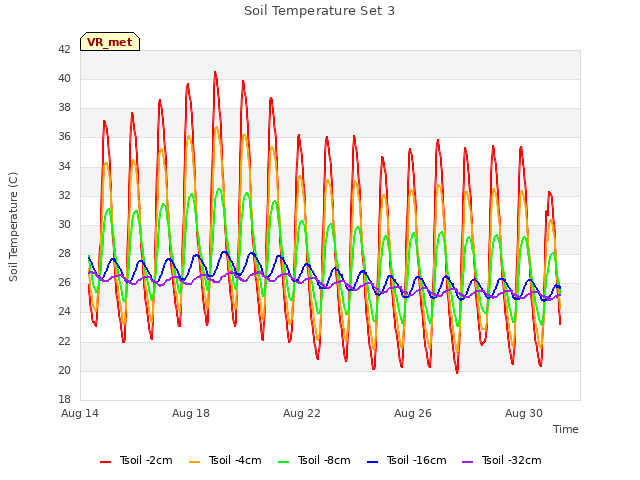The width and height of the screenshot is (640, 480).
Task: Click the red Tsoil -2cm legend swatch
Action: point(105,462)
